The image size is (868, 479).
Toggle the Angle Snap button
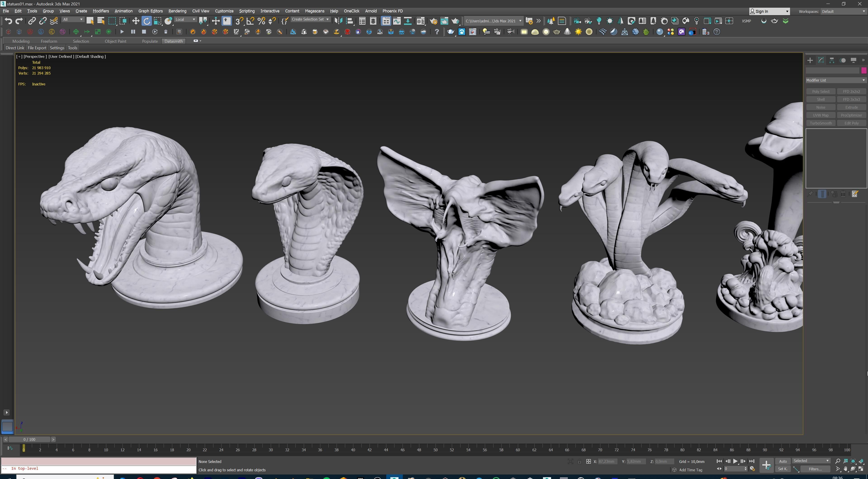tap(250, 21)
